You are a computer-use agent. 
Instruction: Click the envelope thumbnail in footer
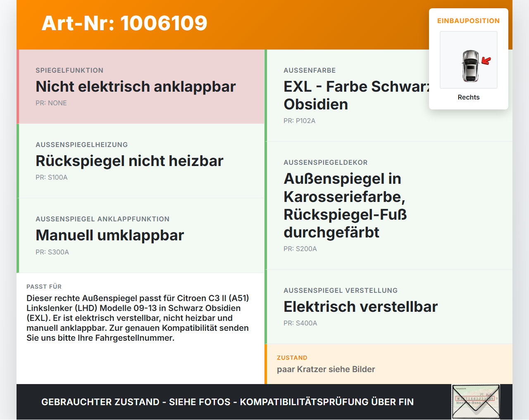476,402
